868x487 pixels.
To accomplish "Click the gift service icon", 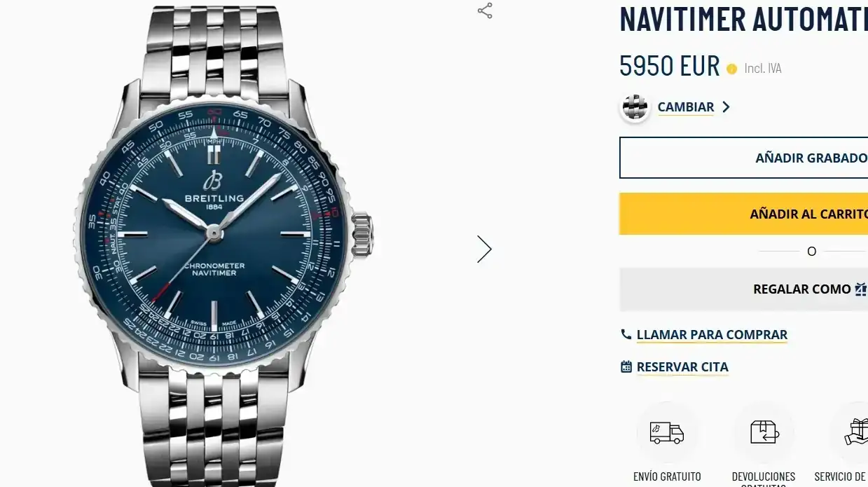I will (x=855, y=432).
